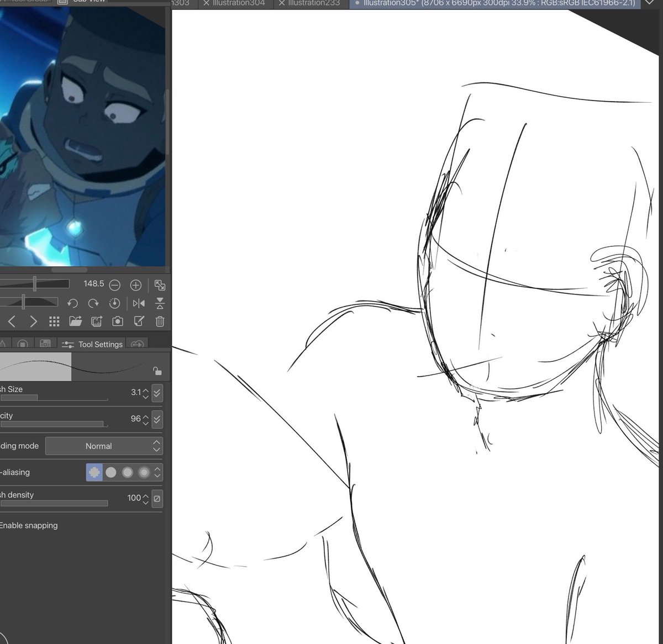
Task: Select medium anti-aliasing option
Action: click(128, 472)
